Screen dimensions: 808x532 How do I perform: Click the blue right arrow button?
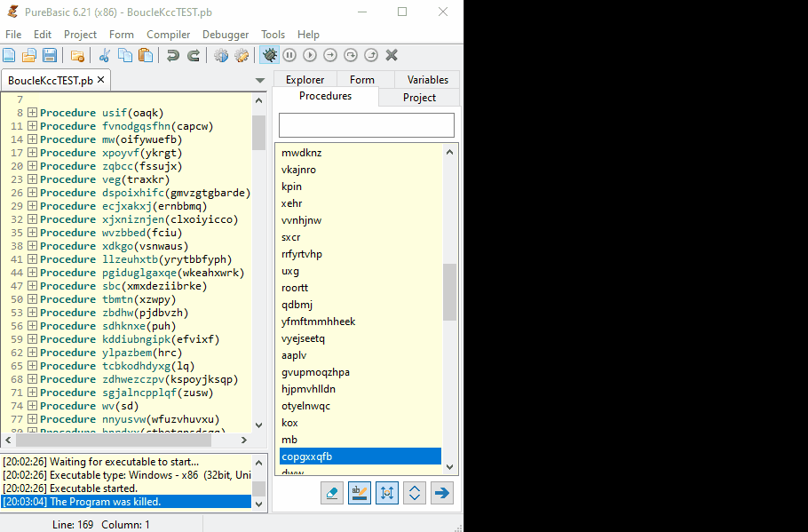[441, 493]
